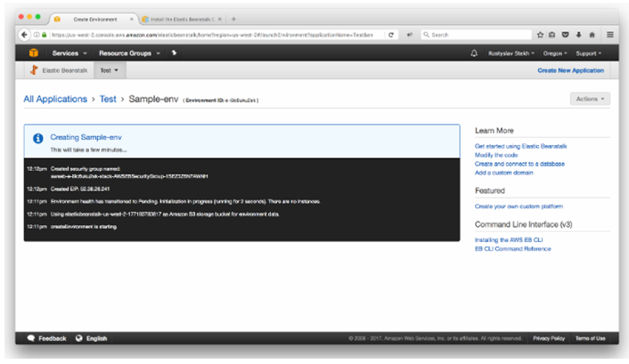This screenshot has height=364, width=629.
Task: Click the green padlock security icon
Action: [45, 35]
